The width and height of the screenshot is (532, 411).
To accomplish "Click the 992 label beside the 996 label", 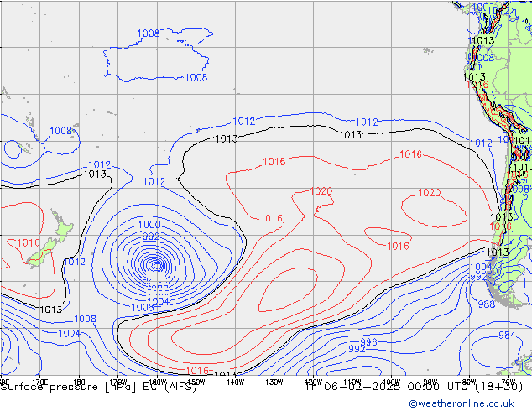I will (357, 349).
